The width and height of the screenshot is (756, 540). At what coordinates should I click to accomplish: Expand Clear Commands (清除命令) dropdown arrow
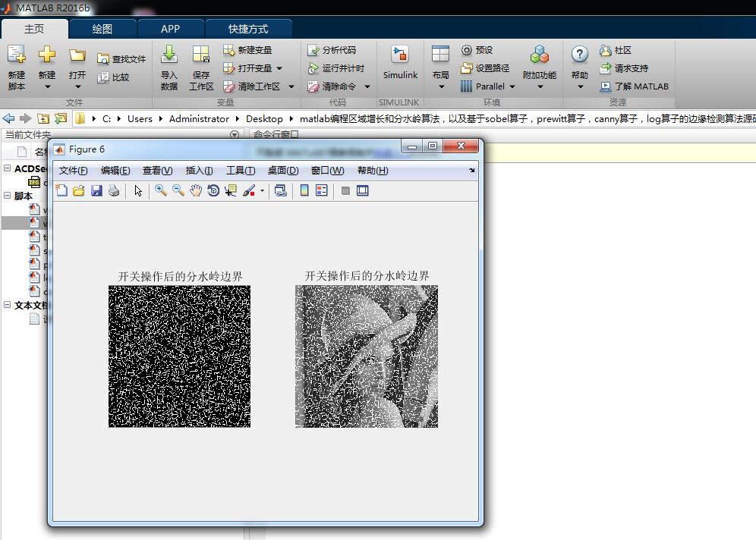(367, 86)
